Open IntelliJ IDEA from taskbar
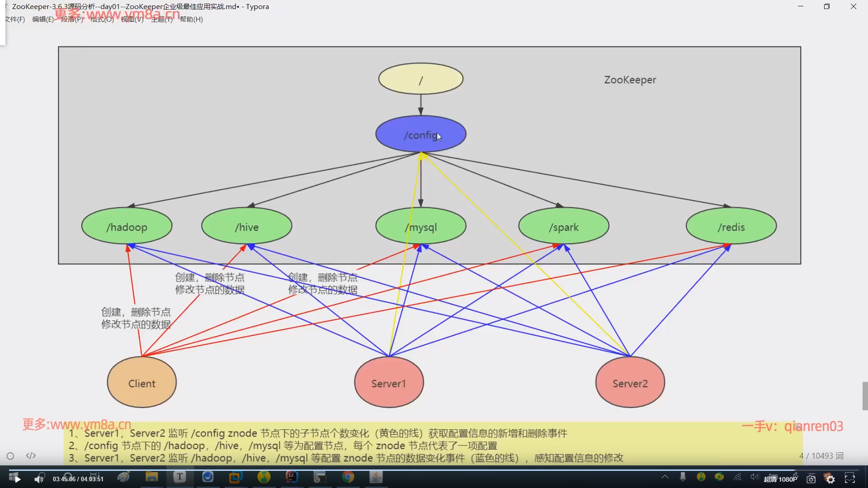The width and height of the screenshot is (868, 488). pyautogui.click(x=292, y=477)
